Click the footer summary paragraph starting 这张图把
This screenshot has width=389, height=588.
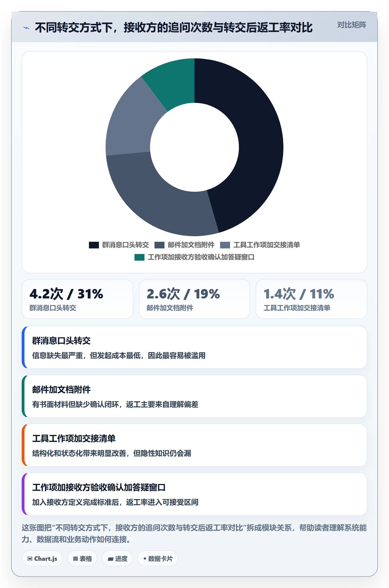click(194, 534)
